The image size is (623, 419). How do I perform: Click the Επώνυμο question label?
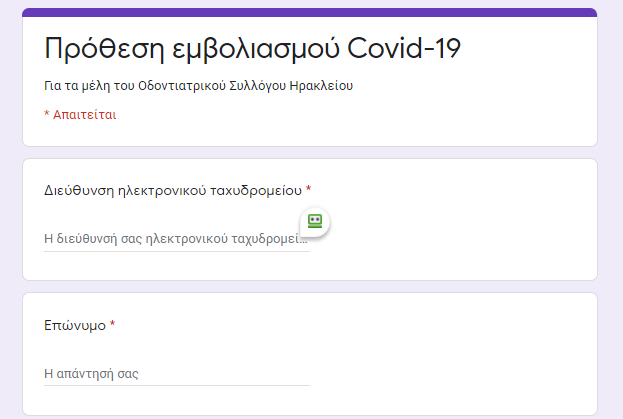click(x=75, y=326)
